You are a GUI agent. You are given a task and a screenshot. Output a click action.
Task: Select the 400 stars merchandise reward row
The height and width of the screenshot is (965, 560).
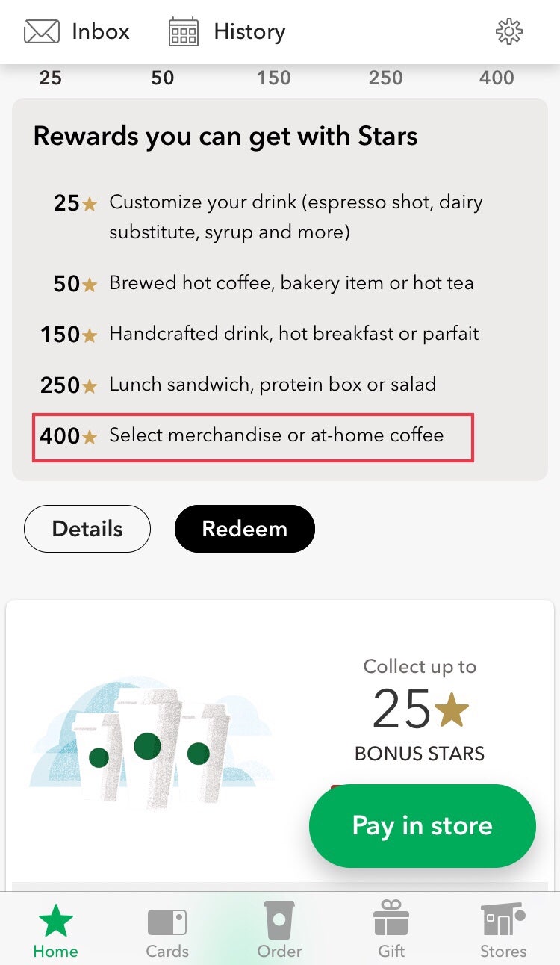point(253,435)
